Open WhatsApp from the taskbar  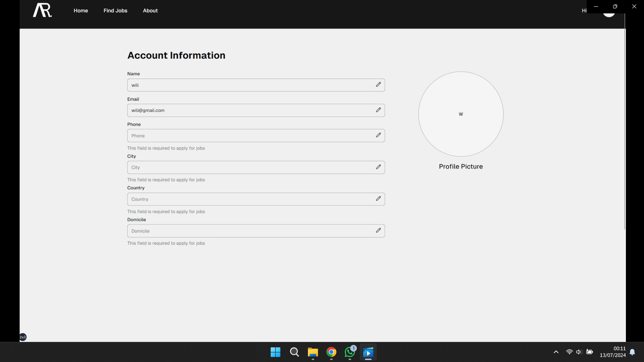tap(350, 352)
